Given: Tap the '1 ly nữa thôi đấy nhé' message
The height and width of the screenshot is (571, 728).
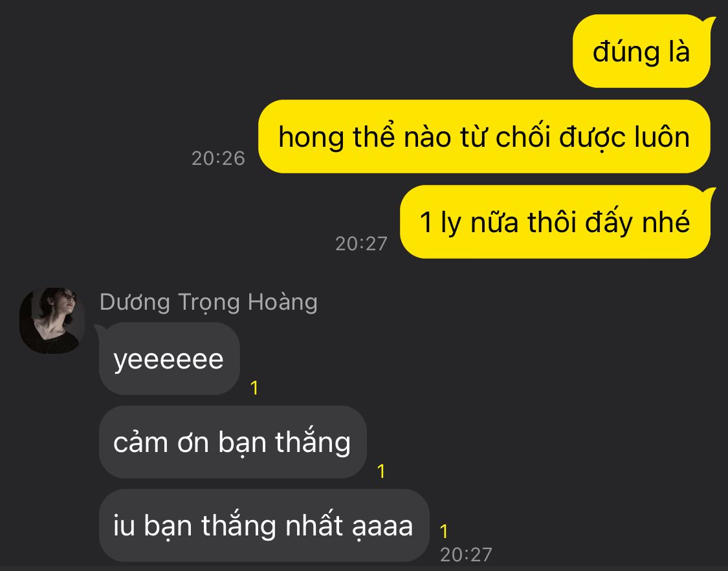Looking at the screenshot, I should click(555, 222).
